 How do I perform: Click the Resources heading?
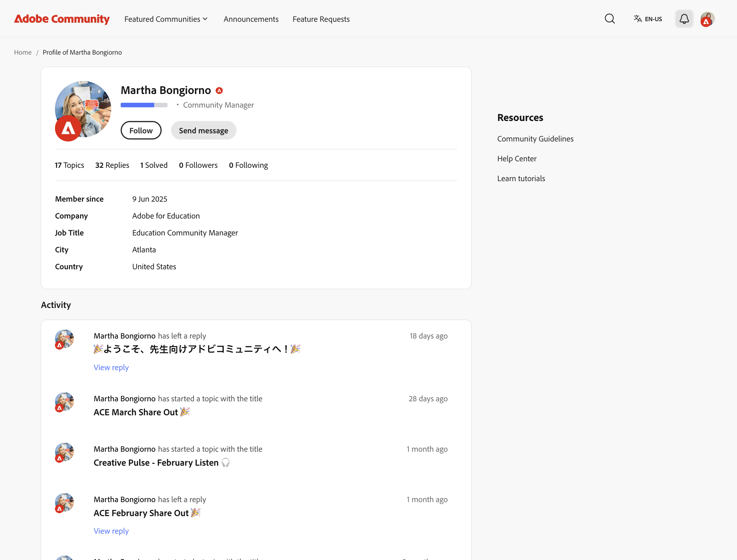(520, 118)
